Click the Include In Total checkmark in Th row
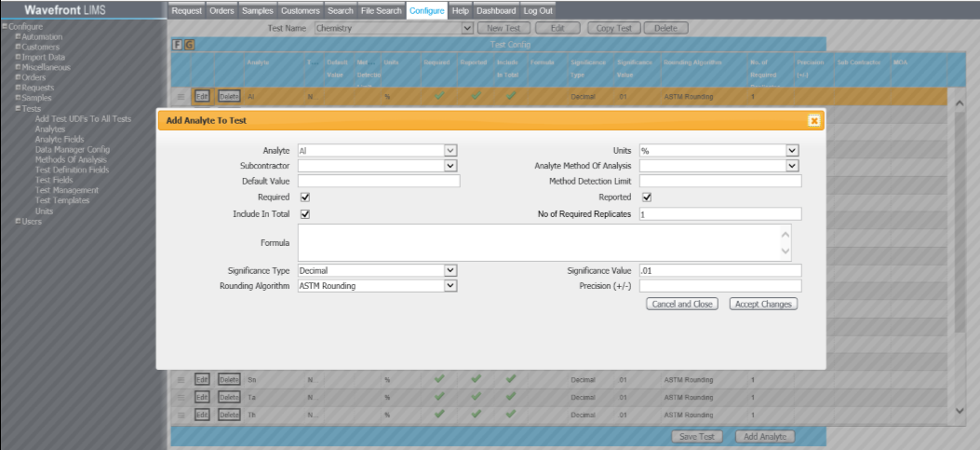This screenshot has height=450, width=980. point(511,414)
